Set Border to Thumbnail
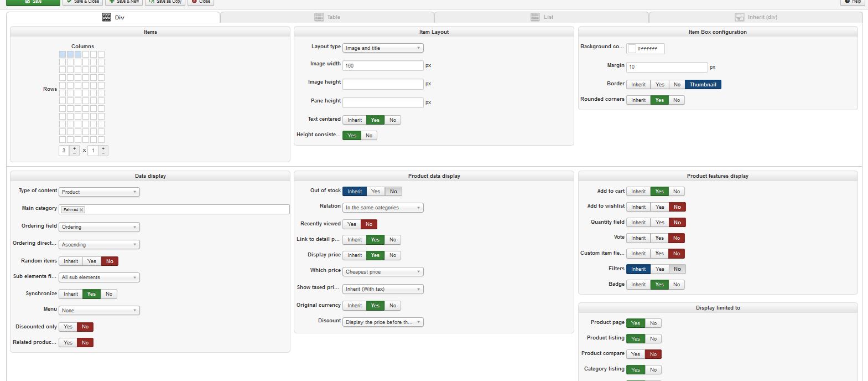Image resolution: width=868 pixels, height=381 pixels. 703,85
